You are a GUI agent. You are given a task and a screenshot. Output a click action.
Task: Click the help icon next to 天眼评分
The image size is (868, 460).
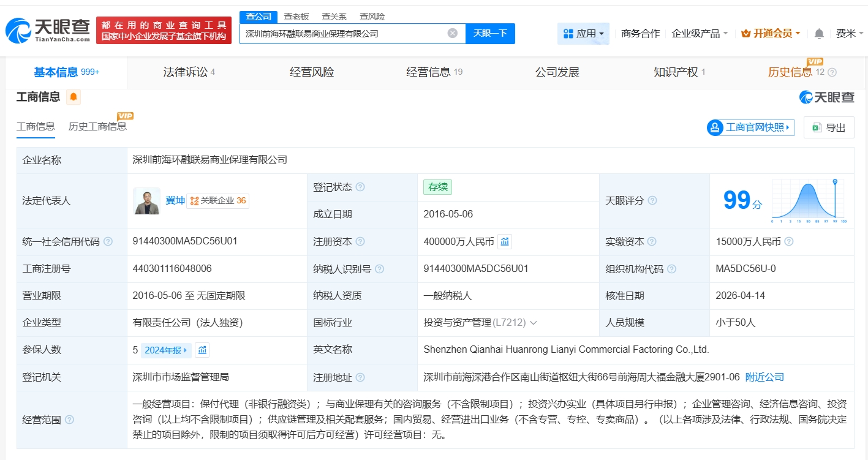652,201
